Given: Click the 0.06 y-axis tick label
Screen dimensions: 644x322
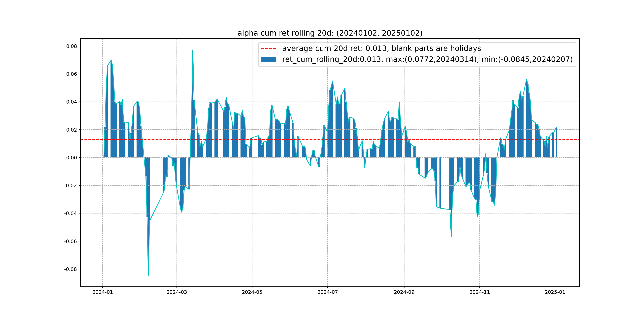Looking at the screenshot, I should click(72, 74).
